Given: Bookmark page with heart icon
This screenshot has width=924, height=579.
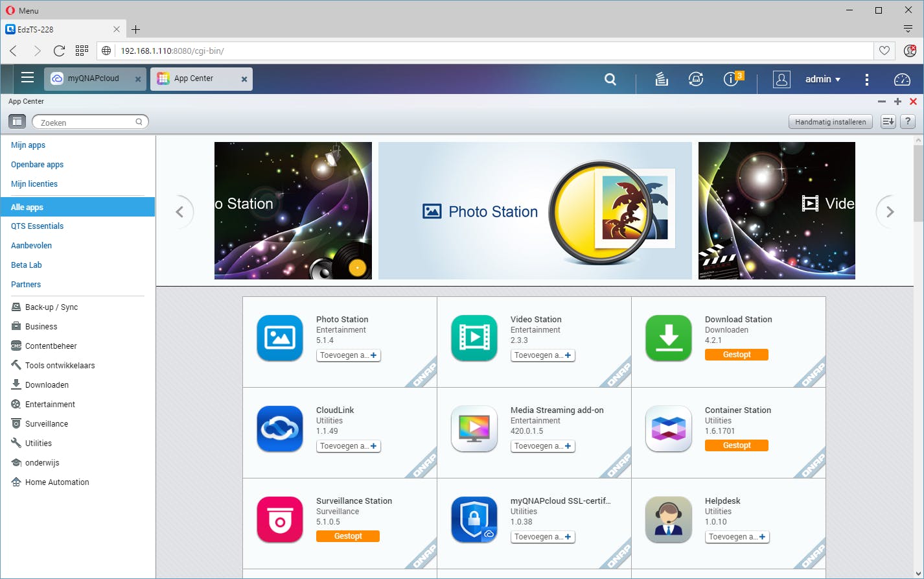Looking at the screenshot, I should 884,51.
